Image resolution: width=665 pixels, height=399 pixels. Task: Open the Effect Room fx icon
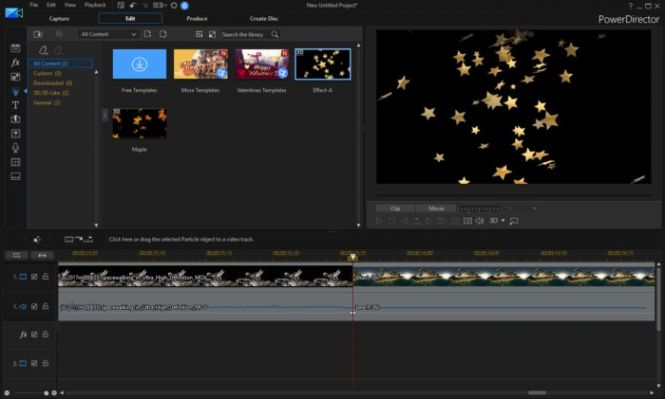[15, 62]
